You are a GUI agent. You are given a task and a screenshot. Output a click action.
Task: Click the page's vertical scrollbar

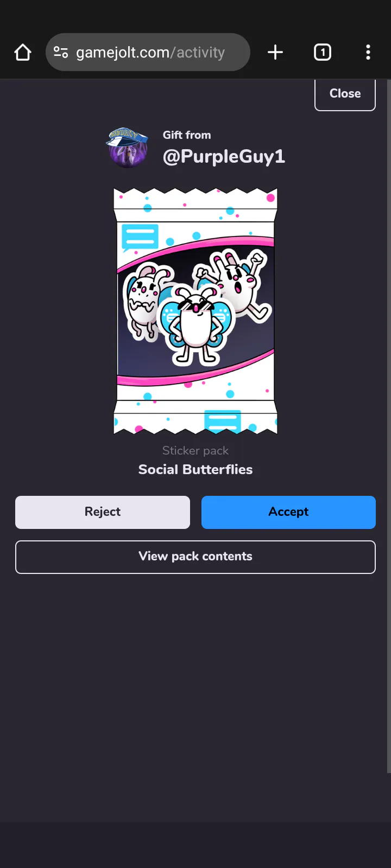click(389, 426)
